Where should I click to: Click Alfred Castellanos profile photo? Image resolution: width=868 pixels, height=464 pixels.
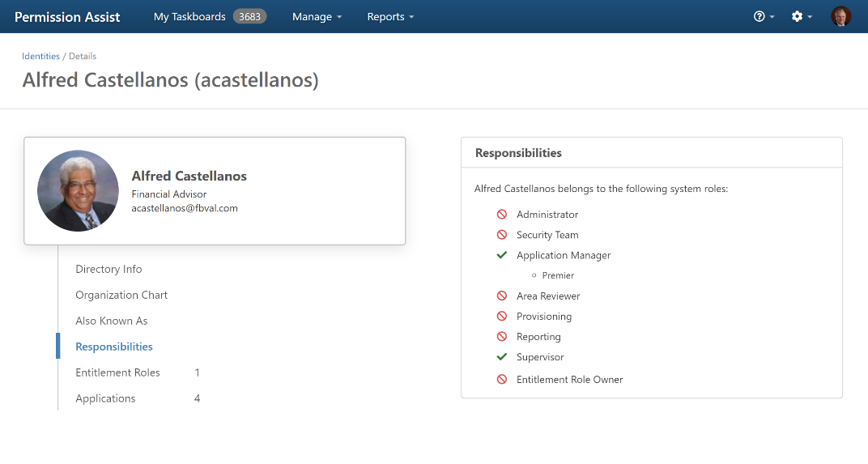click(x=78, y=191)
